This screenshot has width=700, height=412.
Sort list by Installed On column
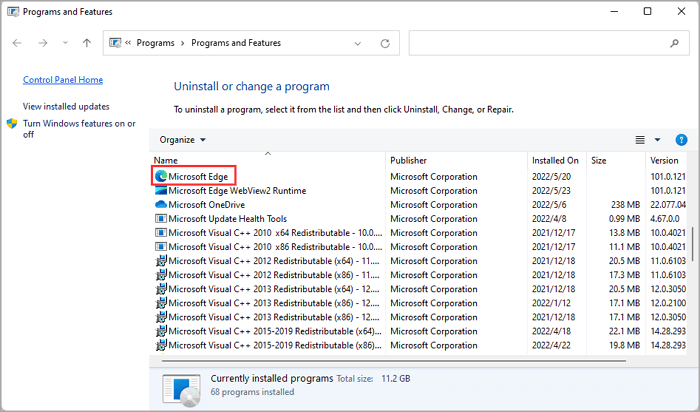tap(555, 160)
